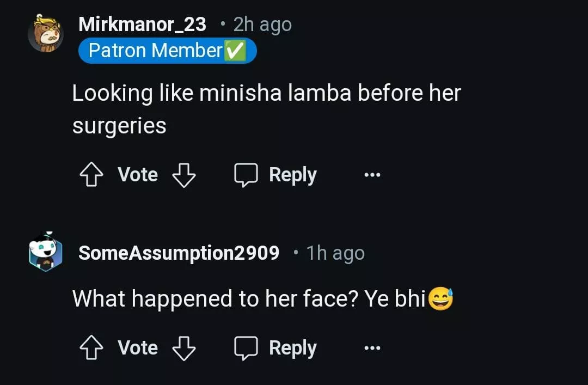Tap reply bubble icon under Mirkmanor_23's comment
The image size is (588, 385).
(x=246, y=175)
